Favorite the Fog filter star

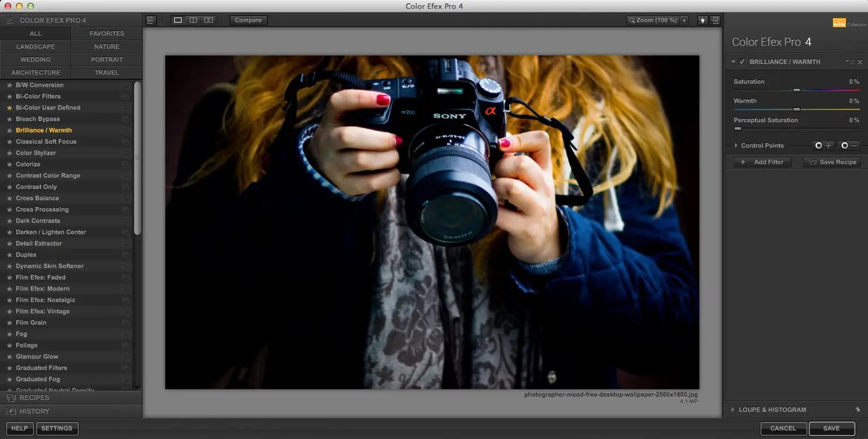click(x=9, y=334)
